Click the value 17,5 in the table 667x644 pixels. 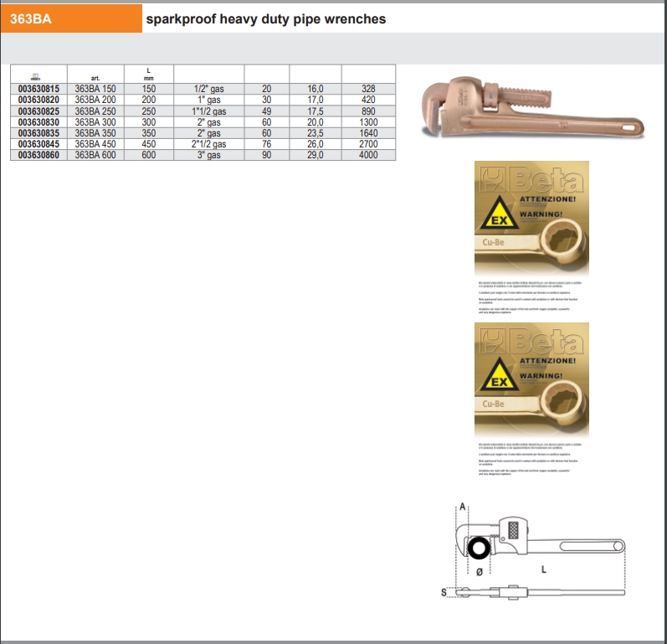tap(316, 111)
